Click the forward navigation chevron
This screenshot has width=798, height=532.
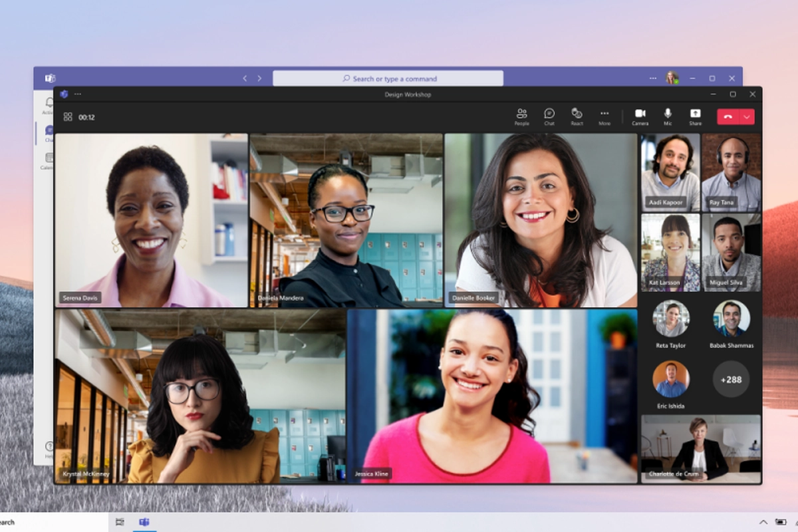point(259,78)
